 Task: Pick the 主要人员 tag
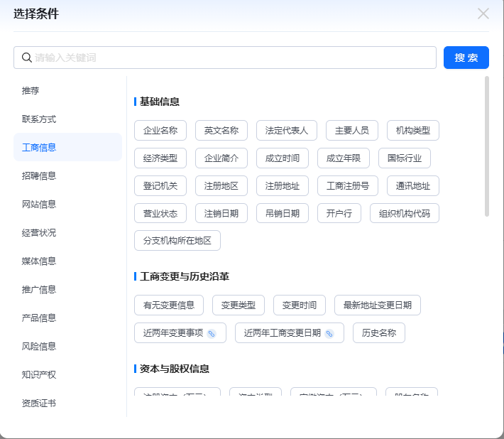352,130
